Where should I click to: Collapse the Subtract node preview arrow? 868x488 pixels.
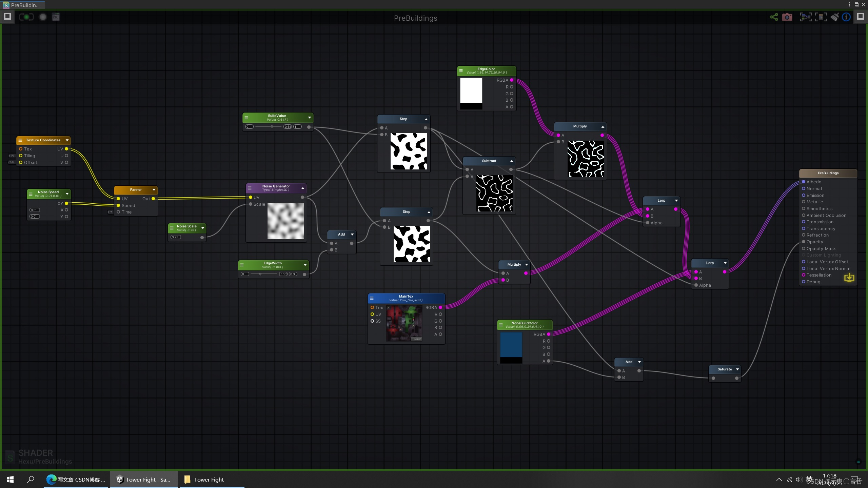pyautogui.click(x=512, y=161)
